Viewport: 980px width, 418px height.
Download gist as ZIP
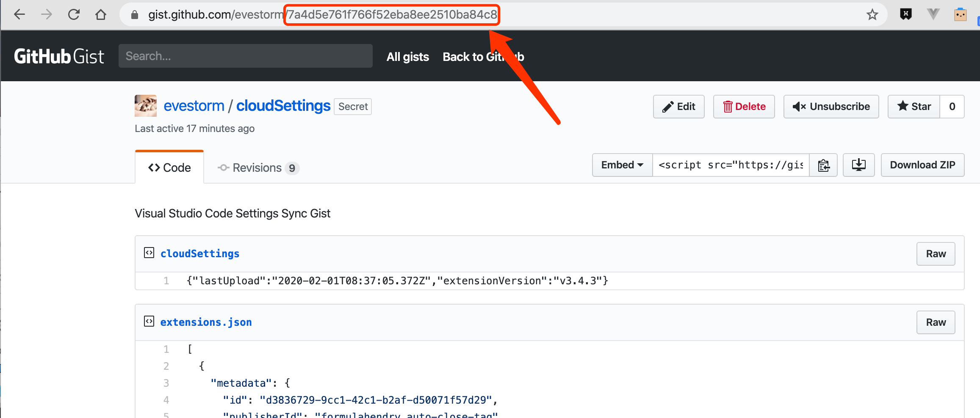922,165
